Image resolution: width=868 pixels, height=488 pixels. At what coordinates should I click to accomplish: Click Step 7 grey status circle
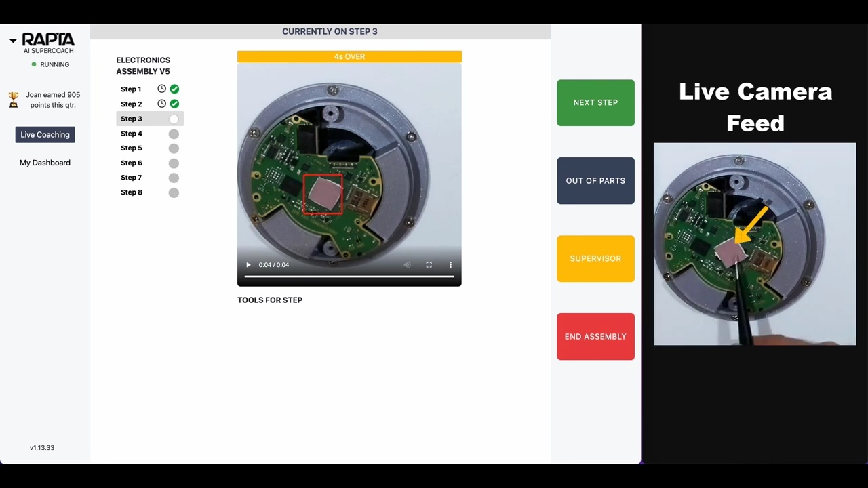tap(174, 178)
